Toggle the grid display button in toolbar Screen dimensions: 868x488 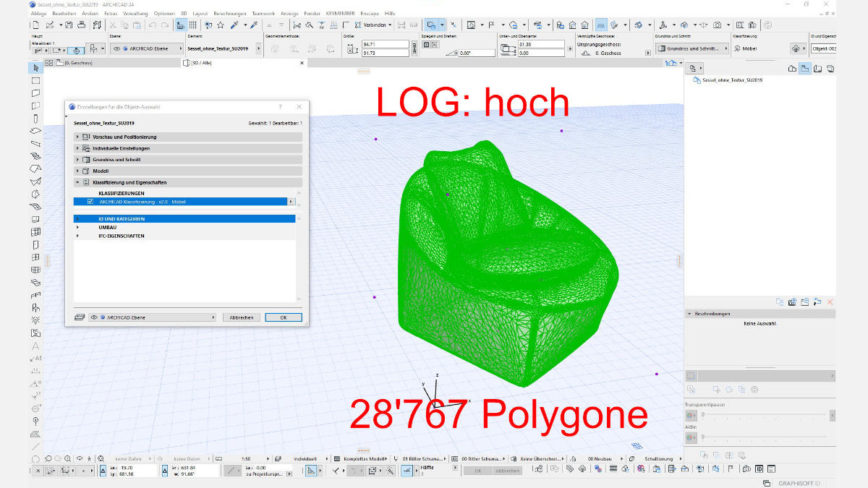click(x=192, y=25)
